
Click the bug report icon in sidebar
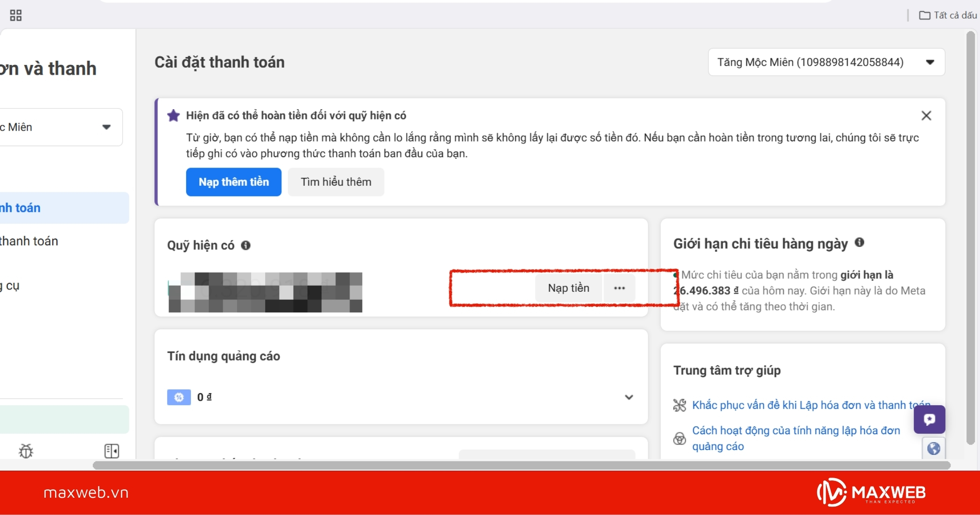pyautogui.click(x=26, y=451)
